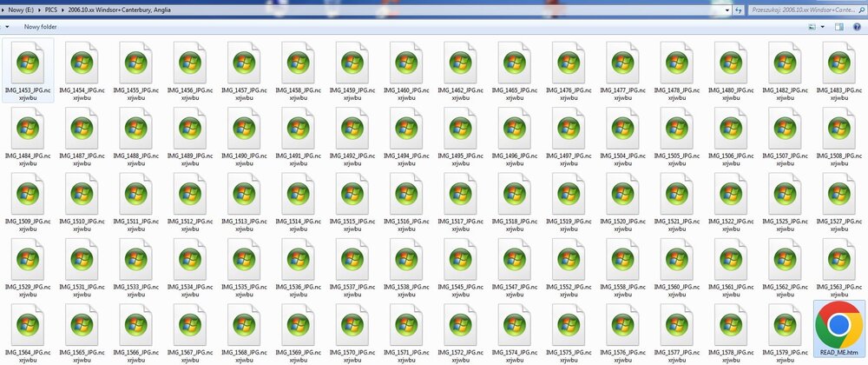
Task: Toggle the preview pane icon
Action: coord(838,27)
